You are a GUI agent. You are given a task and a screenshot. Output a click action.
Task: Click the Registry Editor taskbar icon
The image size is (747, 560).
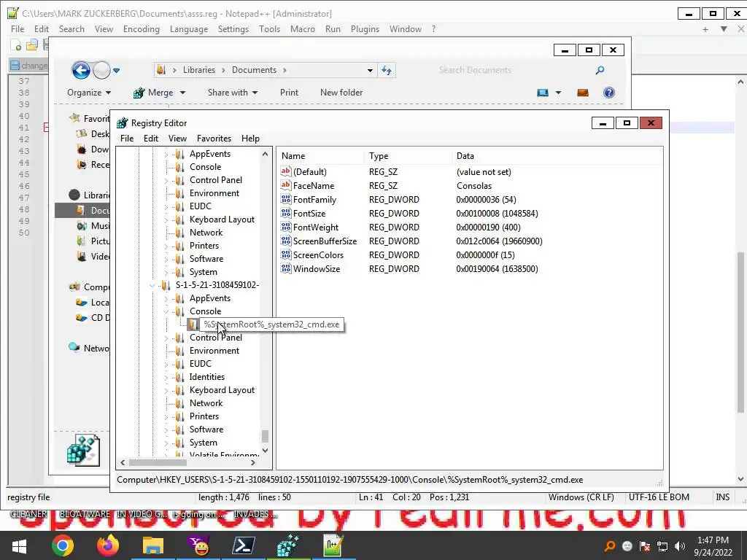pyautogui.click(x=288, y=545)
